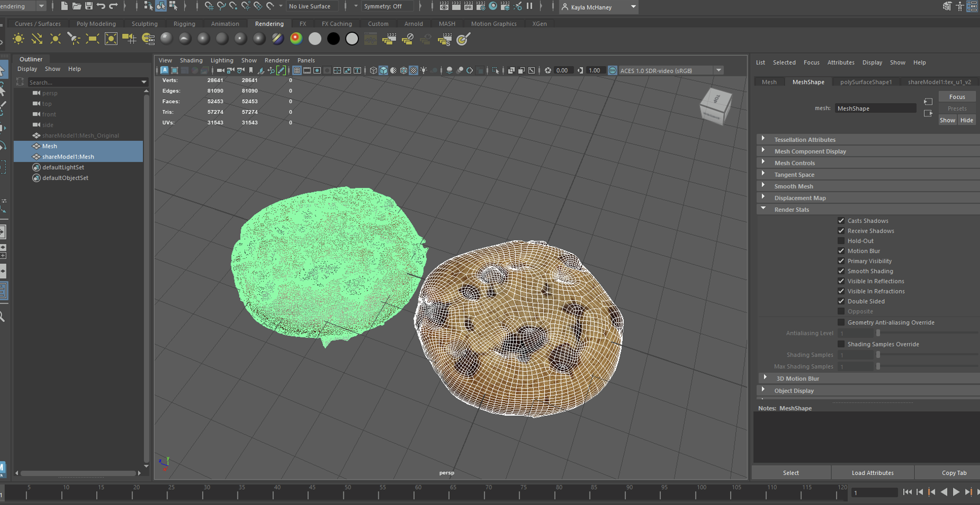
Task: Open the Render View window icon
Action: pos(444,6)
